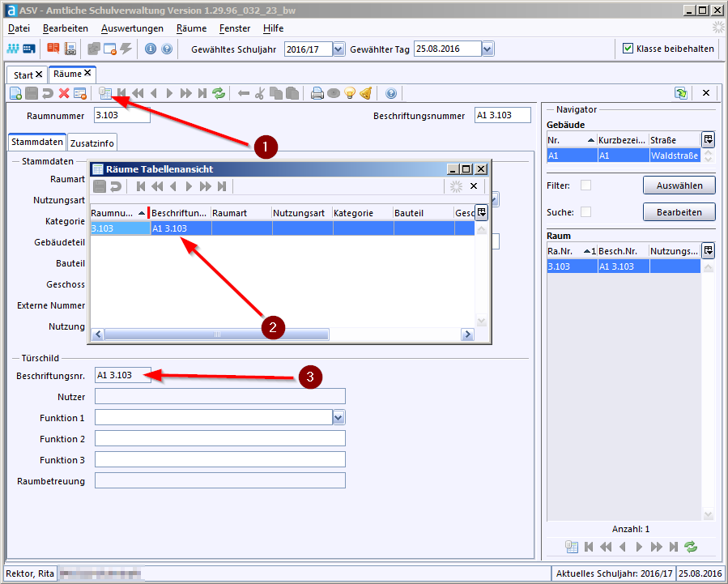Enable the Filter checkbox in the Navigator

click(585, 185)
